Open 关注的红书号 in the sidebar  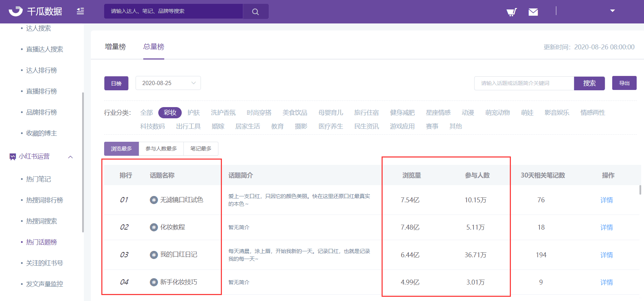click(x=45, y=263)
